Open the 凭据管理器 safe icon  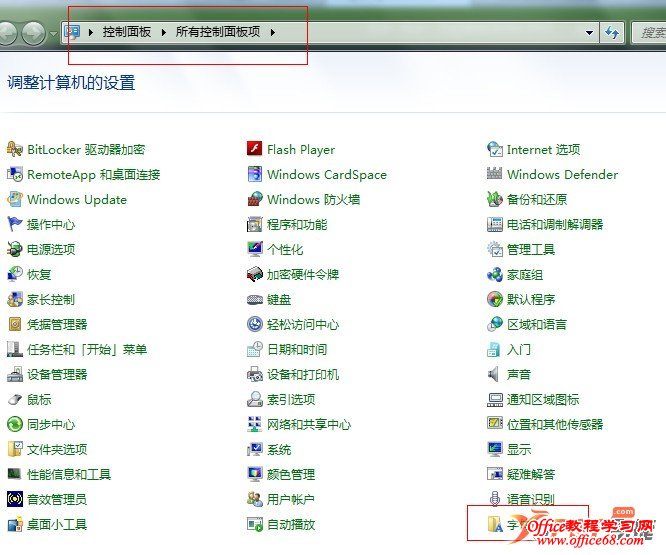click(15, 324)
